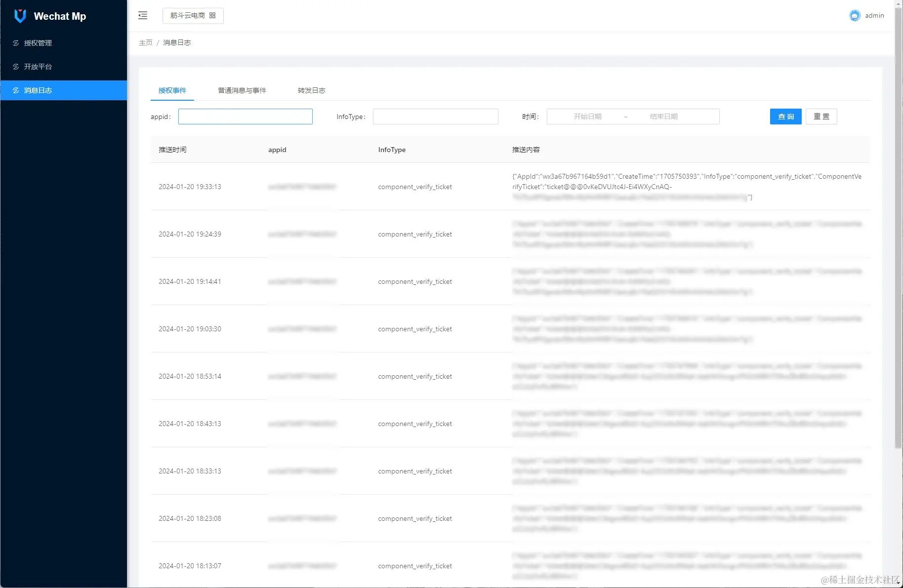
Task: Click the 授权管理 sidebar icon
Action: pos(16,43)
